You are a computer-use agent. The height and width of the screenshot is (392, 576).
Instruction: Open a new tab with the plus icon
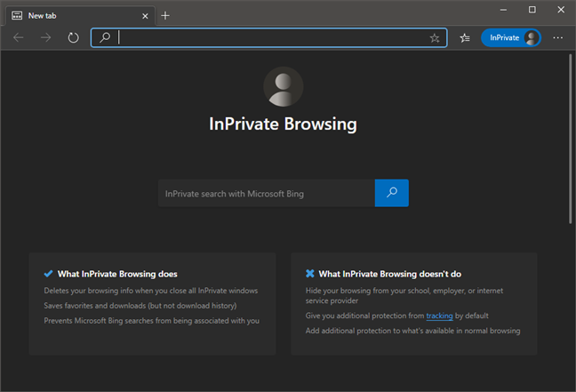165,15
